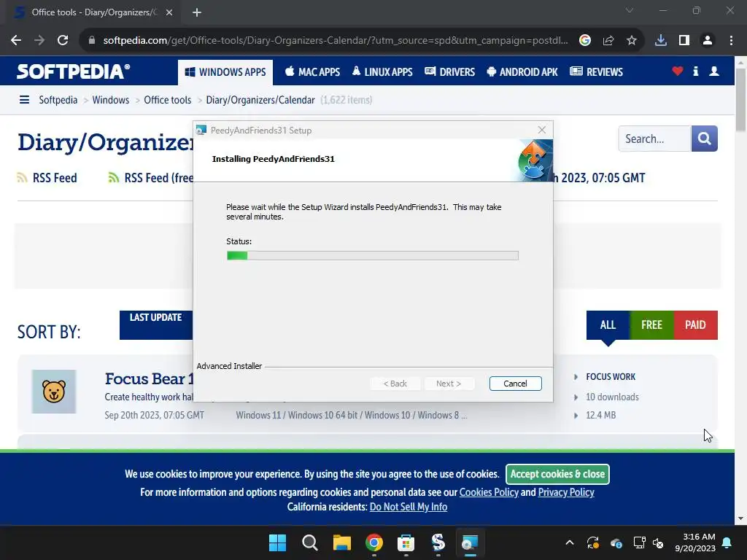Open a new browser tab
The width and height of the screenshot is (747, 560).
click(197, 12)
